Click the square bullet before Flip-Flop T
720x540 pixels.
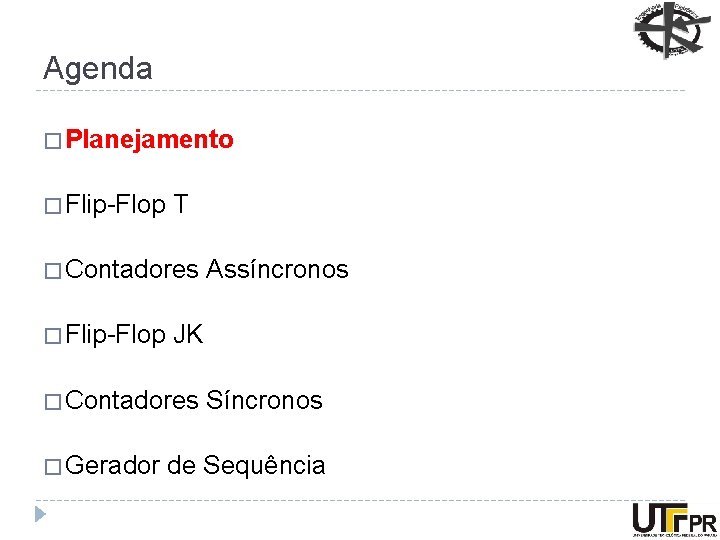[x=53, y=206]
